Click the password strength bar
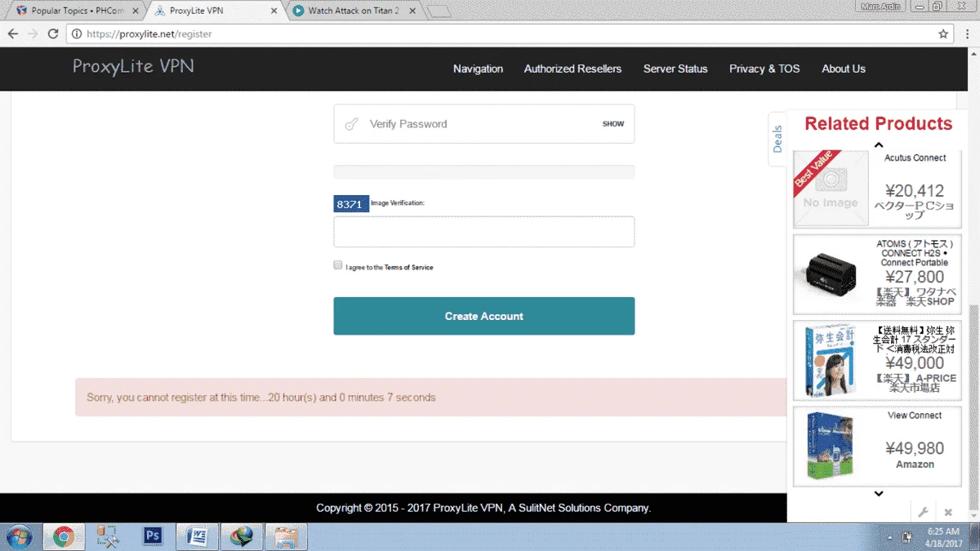 pyautogui.click(x=483, y=172)
